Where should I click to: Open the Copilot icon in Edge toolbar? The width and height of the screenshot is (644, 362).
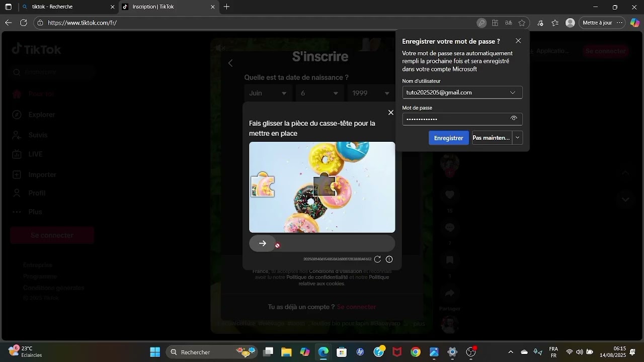634,23
